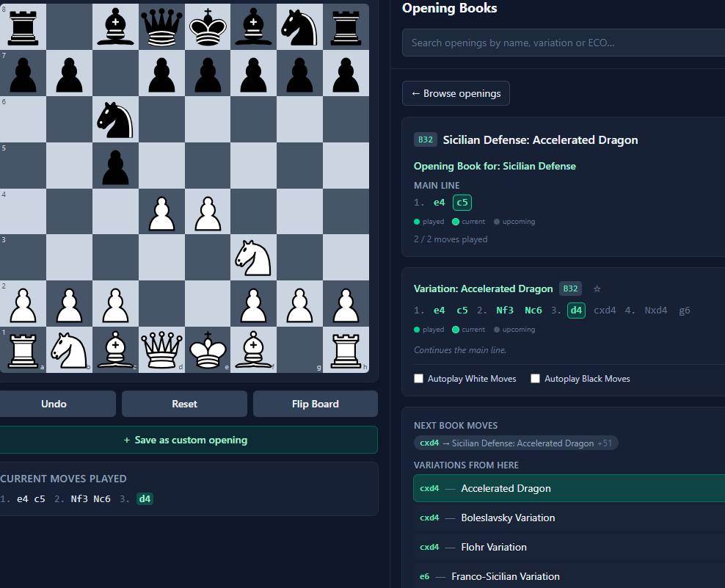725x588 pixels.
Task: Select the black queen on d8
Action: click(x=161, y=27)
